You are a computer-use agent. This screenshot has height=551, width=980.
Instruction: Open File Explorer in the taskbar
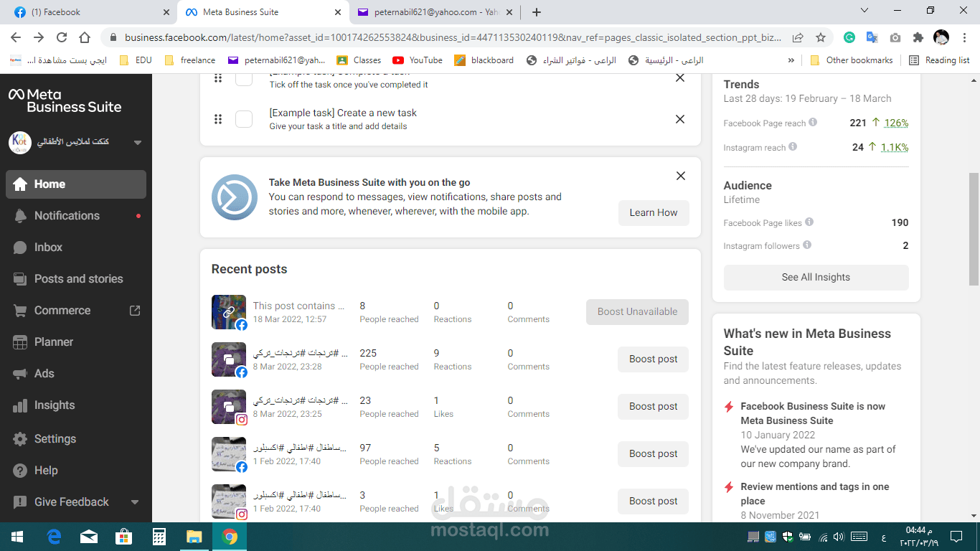pyautogui.click(x=194, y=537)
